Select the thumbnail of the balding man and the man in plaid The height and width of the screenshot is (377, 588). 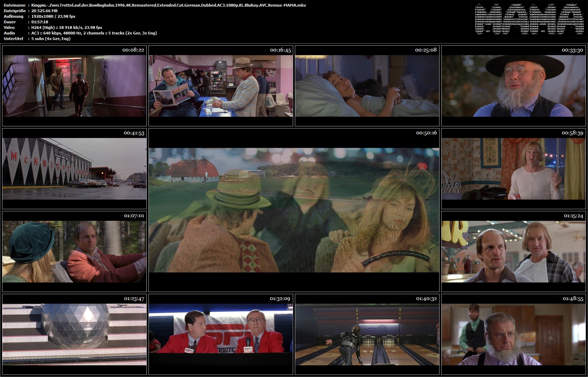point(513,251)
